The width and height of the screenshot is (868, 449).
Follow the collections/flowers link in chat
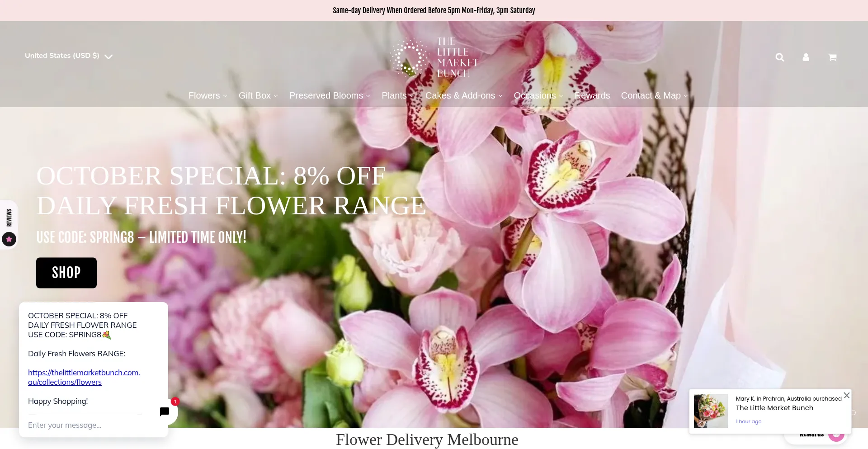pyautogui.click(x=84, y=377)
